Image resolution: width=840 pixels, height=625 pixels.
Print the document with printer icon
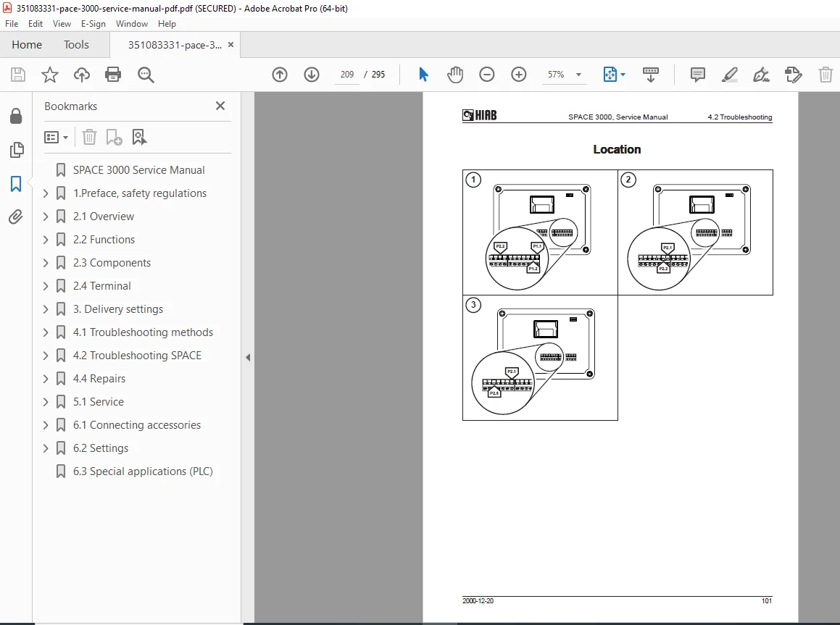coord(113,75)
